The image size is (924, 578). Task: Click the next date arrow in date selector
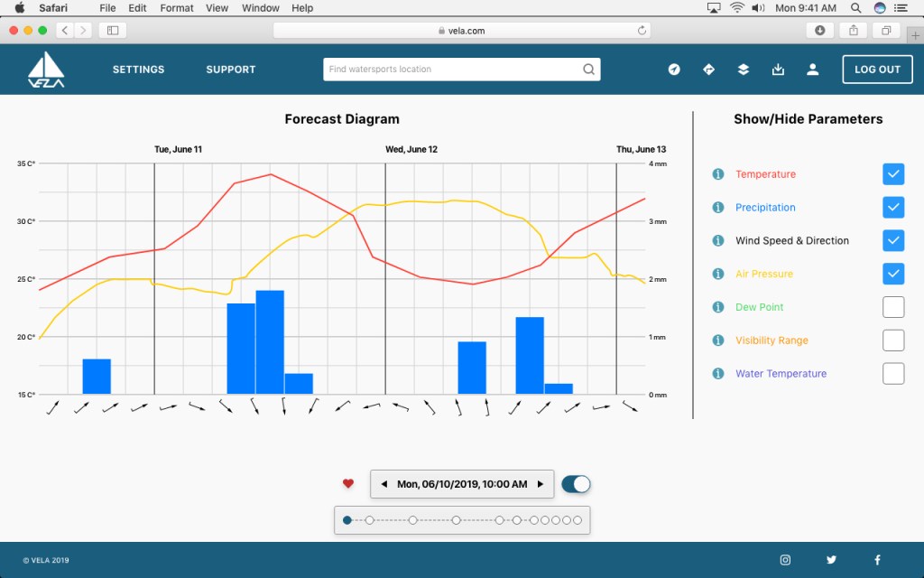(541, 484)
